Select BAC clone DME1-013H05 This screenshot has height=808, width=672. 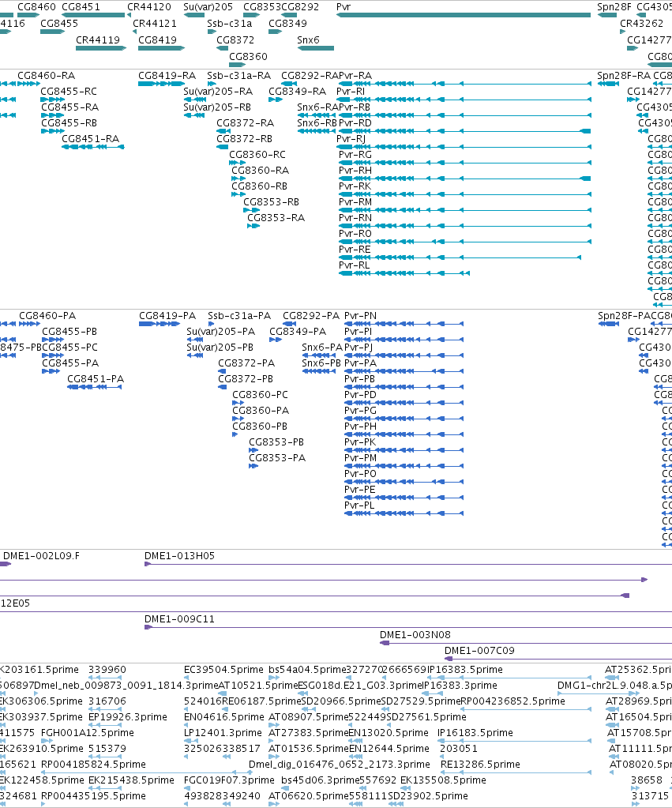click(179, 556)
